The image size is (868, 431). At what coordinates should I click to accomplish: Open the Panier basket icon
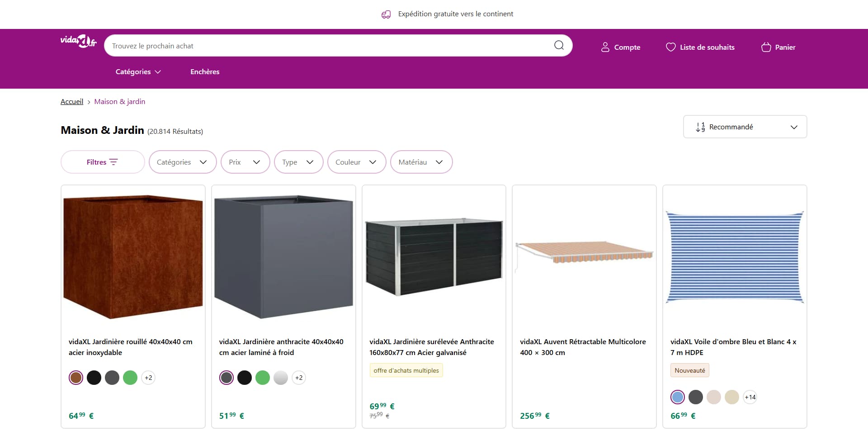(x=766, y=47)
